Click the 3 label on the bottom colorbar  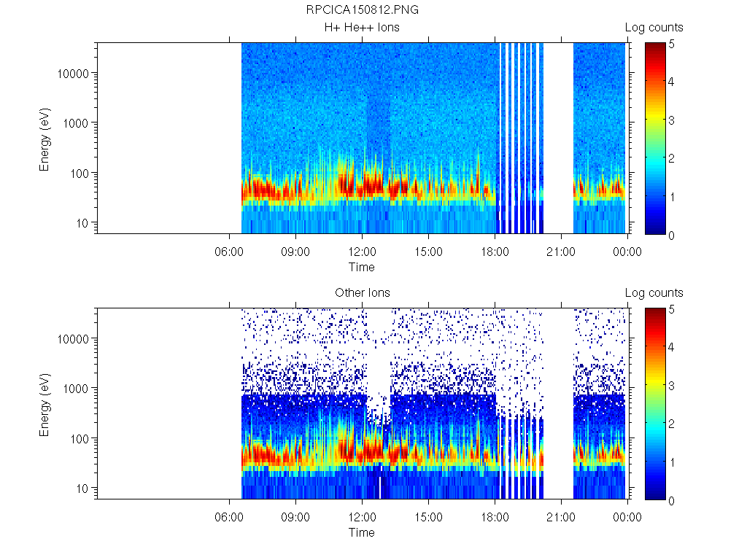[671, 386]
